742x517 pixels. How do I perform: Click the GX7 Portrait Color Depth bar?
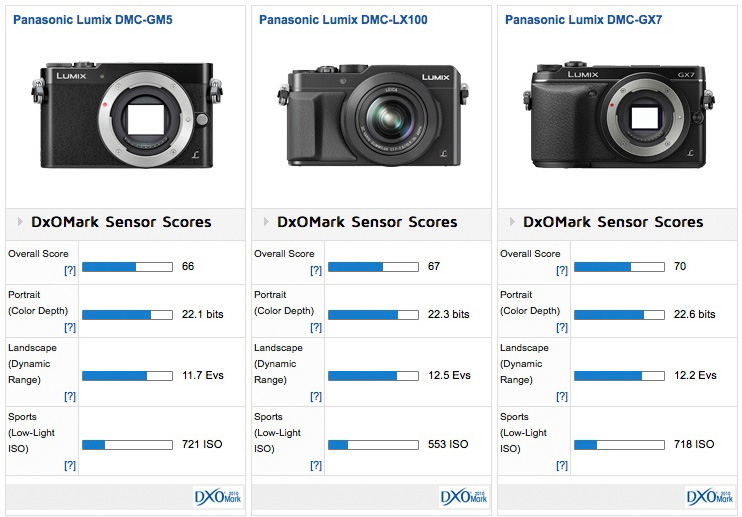[x=619, y=315]
